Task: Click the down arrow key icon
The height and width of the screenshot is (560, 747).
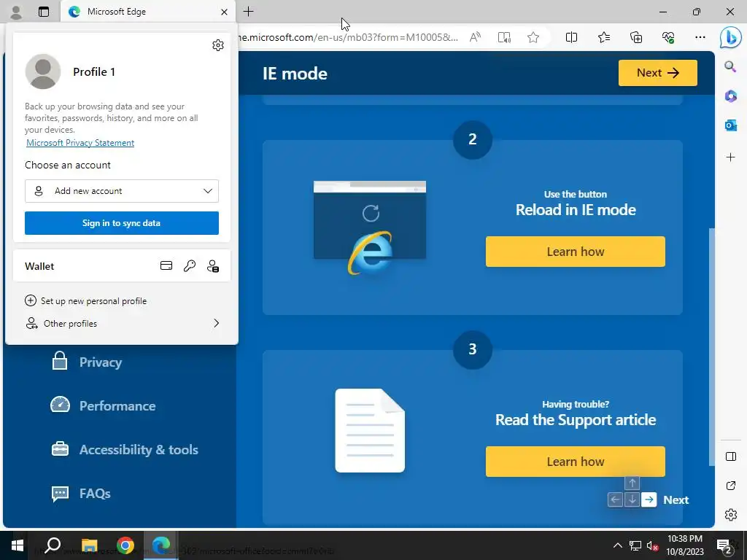Action: click(632, 499)
